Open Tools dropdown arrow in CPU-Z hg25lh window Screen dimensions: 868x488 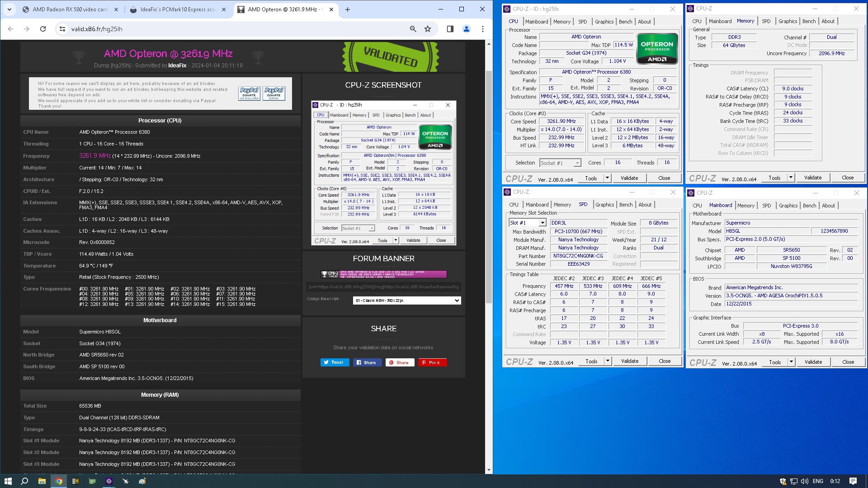click(x=607, y=178)
